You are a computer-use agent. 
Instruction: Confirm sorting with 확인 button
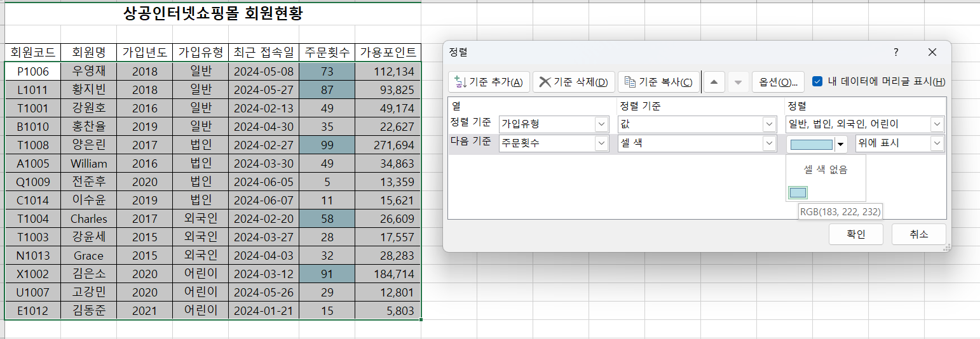pos(855,234)
